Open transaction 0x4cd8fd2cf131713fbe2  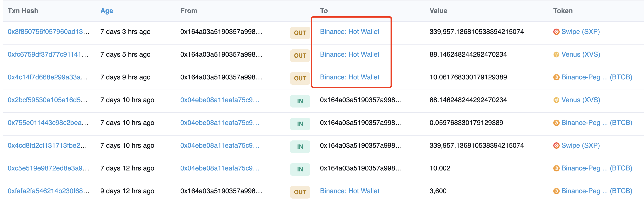[48, 145]
